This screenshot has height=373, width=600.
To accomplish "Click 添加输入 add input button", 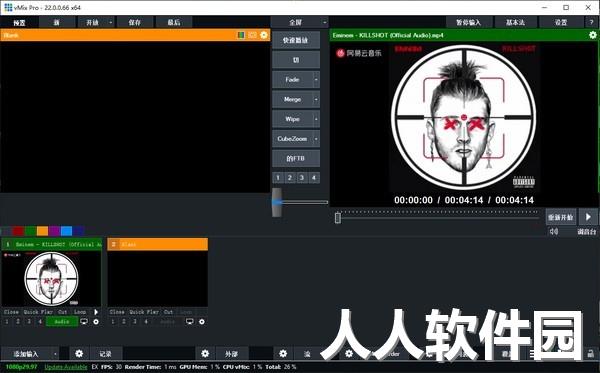I will (26, 354).
